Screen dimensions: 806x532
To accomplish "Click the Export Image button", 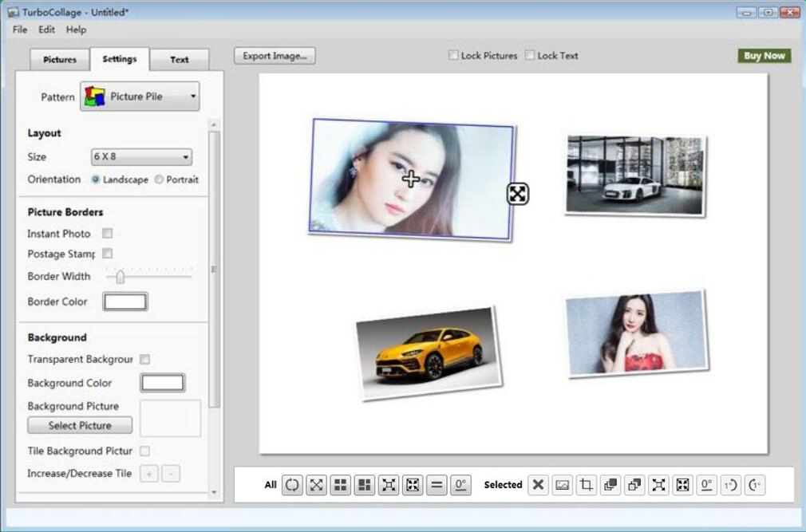I will [x=275, y=56].
